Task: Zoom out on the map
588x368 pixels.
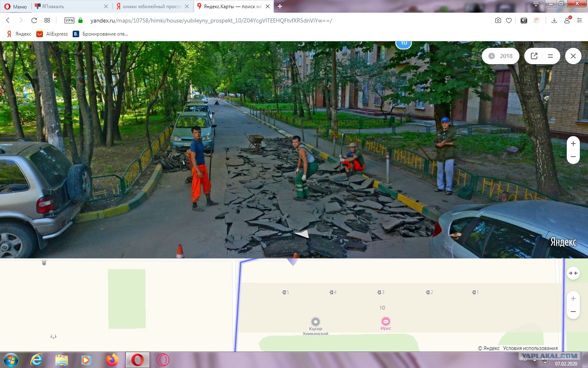Action: coord(573,312)
